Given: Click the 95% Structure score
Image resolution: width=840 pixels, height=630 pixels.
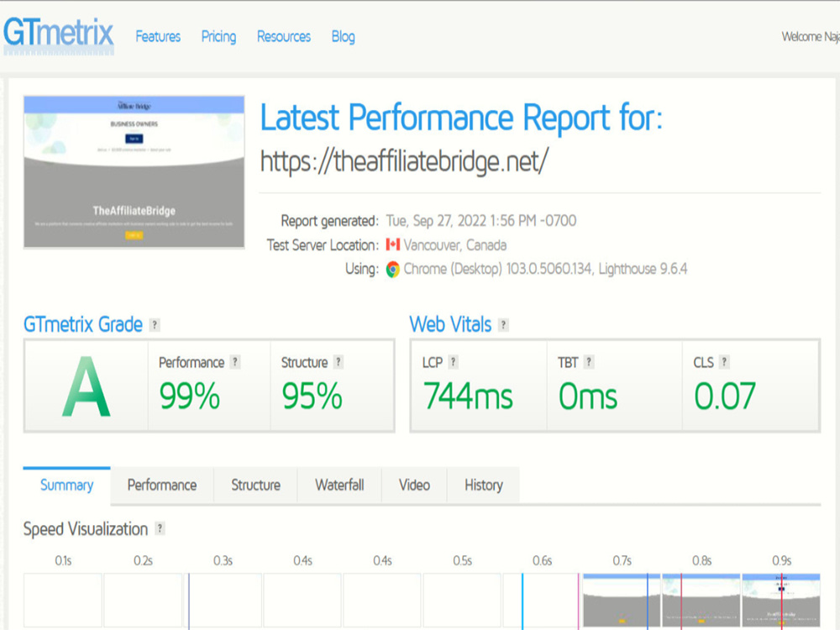Looking at the screenshot, I should (312, 396).
